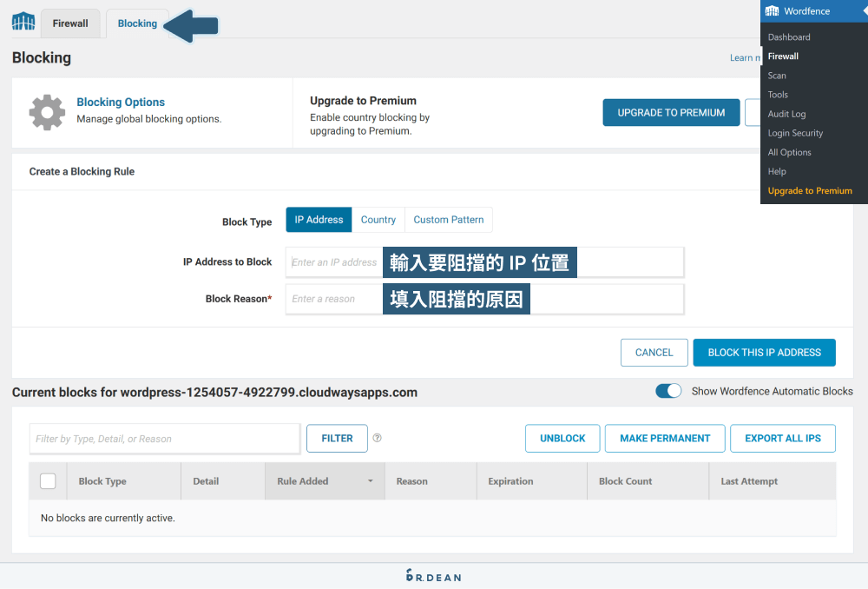Open Scan from the Wordfence sidebar menu
The width and height of the screenshot is (868, 589).
point(776,75)
